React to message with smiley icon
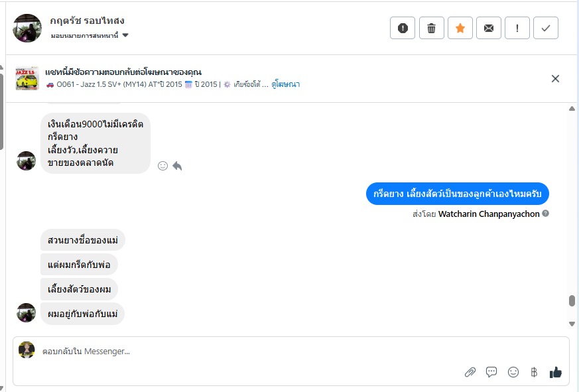The image size is (579, 392). click(x=162, y=166)
